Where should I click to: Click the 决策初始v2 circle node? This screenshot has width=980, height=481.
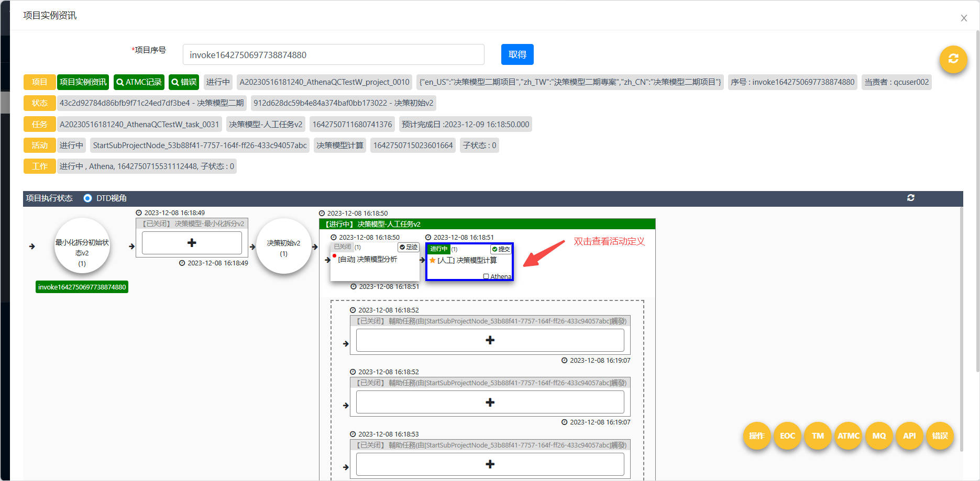283,246
